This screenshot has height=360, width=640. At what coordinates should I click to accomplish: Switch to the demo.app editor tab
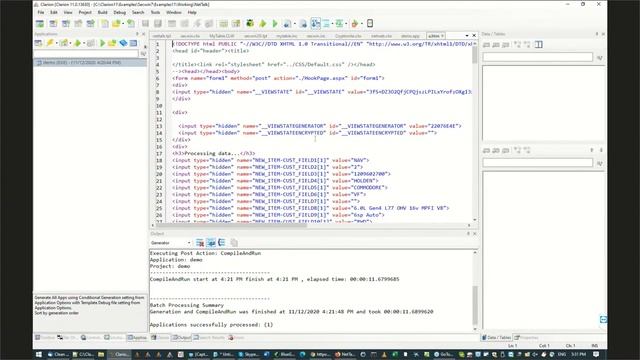point(410,36)
